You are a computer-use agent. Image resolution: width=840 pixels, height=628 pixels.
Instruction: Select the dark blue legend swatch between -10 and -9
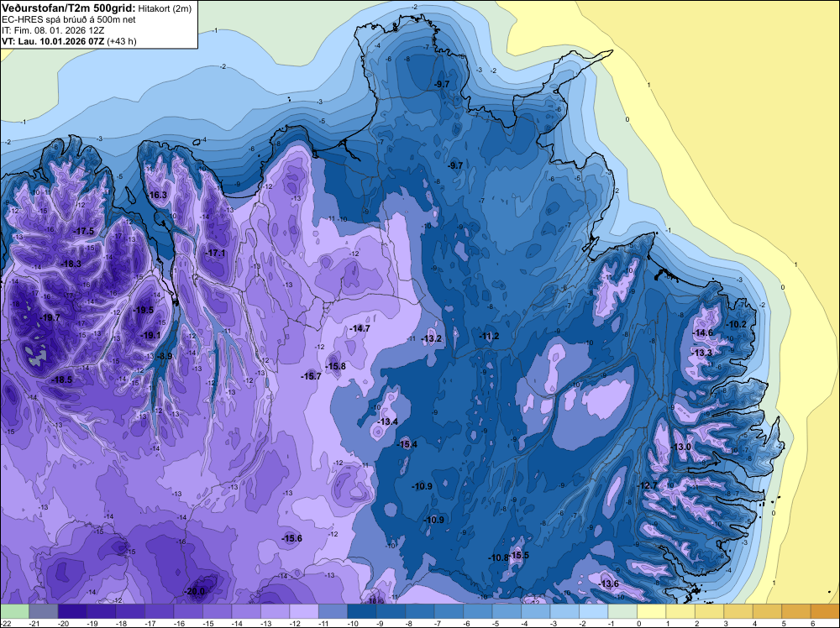pos(361,611)
